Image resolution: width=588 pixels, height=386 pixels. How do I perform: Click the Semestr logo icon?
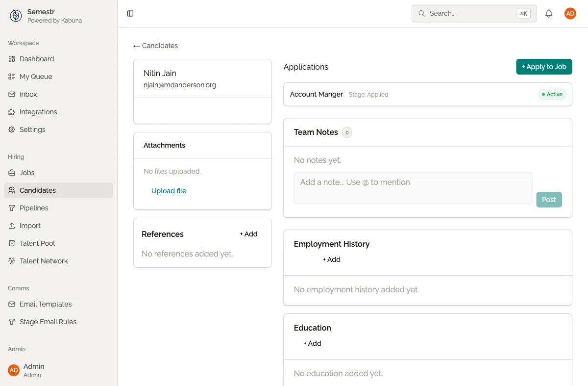[x=16, y=16]
